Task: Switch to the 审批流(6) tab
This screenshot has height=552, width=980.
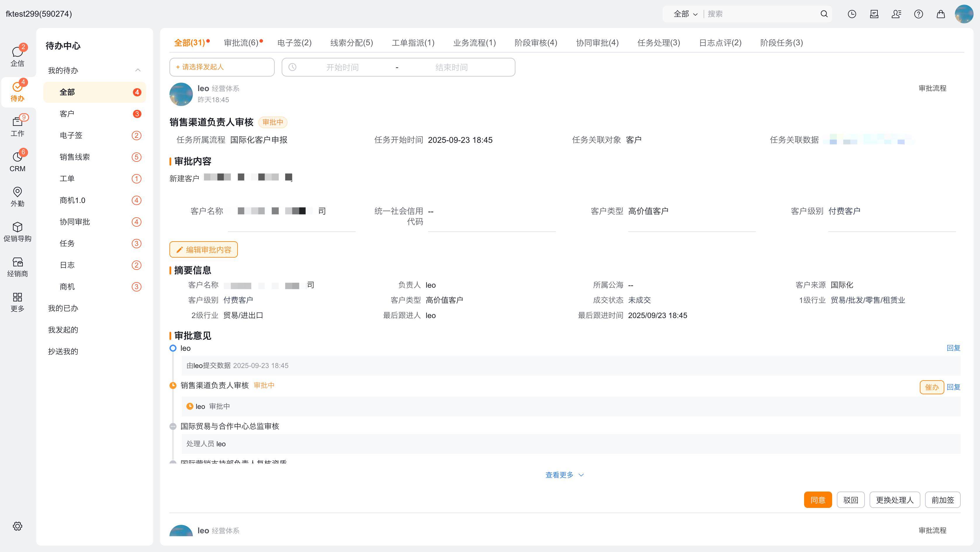Action: (241, 43)
